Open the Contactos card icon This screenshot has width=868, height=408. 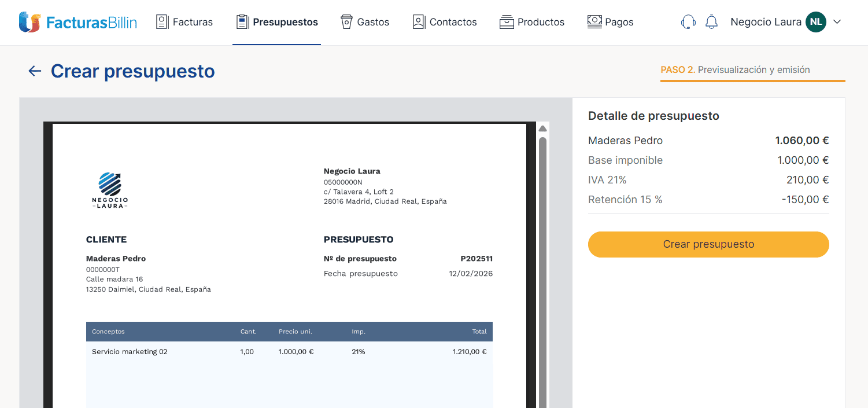tap(418, 21)
